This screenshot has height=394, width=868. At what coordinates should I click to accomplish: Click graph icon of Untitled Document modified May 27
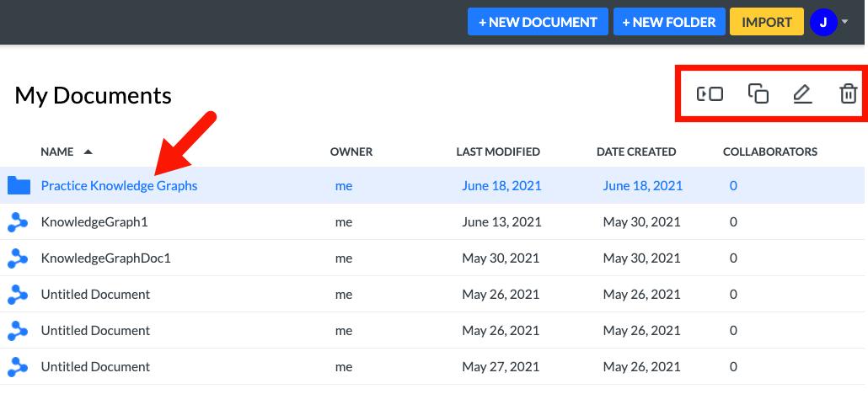(x=18, y=366)
